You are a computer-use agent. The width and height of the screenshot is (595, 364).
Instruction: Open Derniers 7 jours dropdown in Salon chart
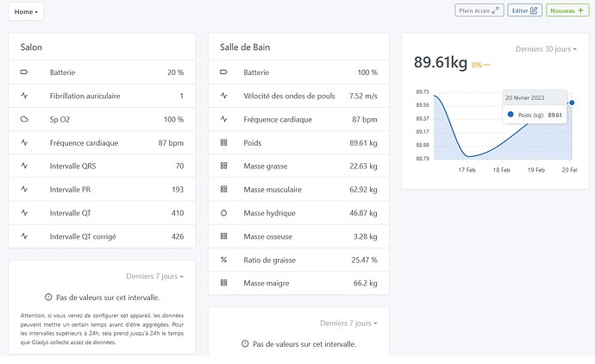(154, 276)
